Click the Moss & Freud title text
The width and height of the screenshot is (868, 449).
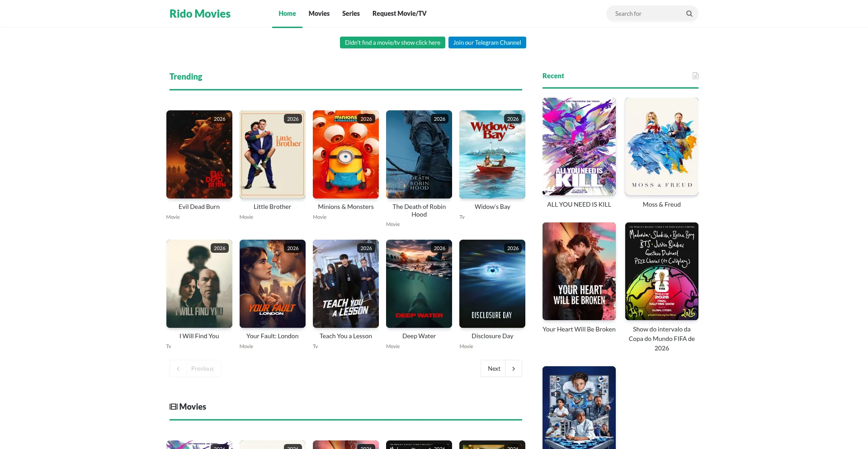662,204
